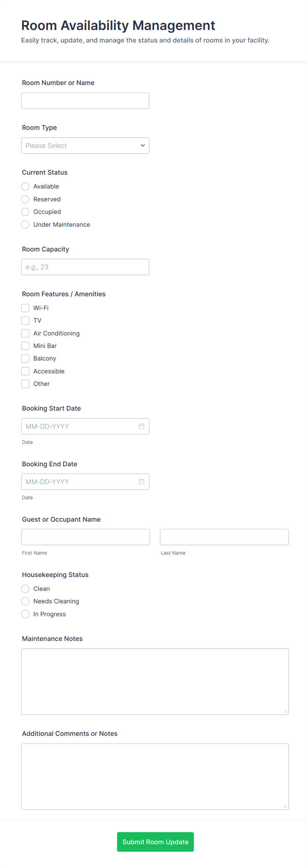This screenshot has width=307, height=868.
Task: Select Under Maintenance status
Action: click(x=25, y=224)
